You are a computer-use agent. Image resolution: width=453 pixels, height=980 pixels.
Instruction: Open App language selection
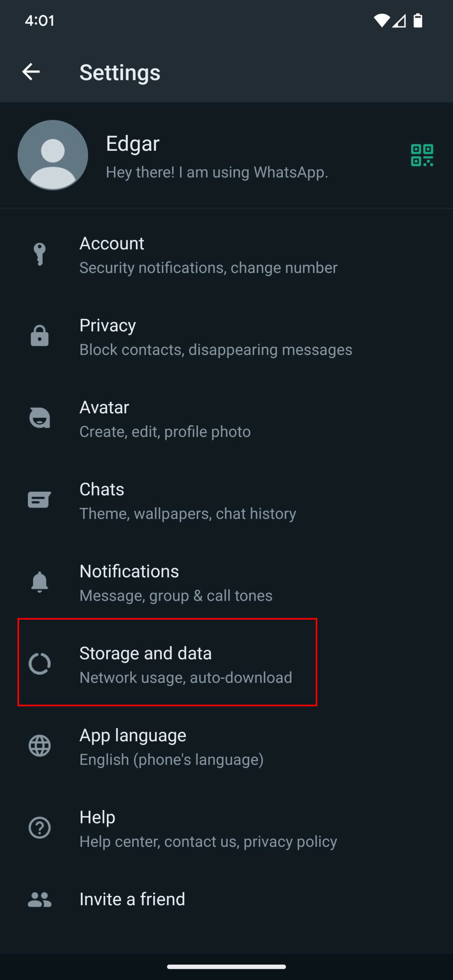tap(171, 747)
